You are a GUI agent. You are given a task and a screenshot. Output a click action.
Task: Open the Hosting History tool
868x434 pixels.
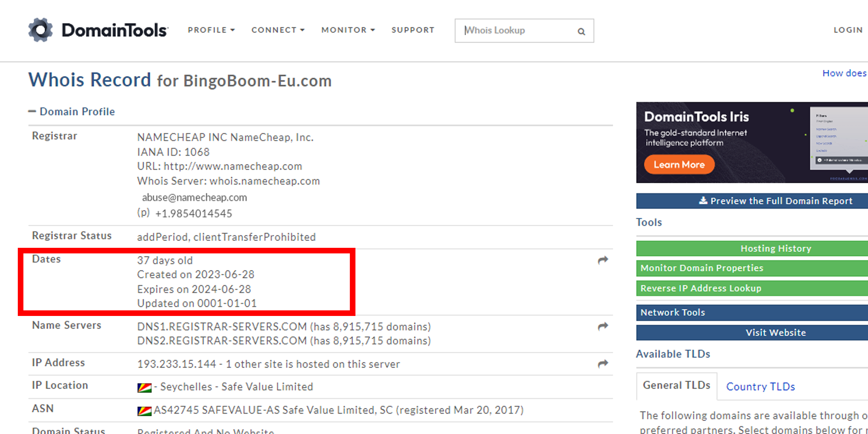point(752,249)
